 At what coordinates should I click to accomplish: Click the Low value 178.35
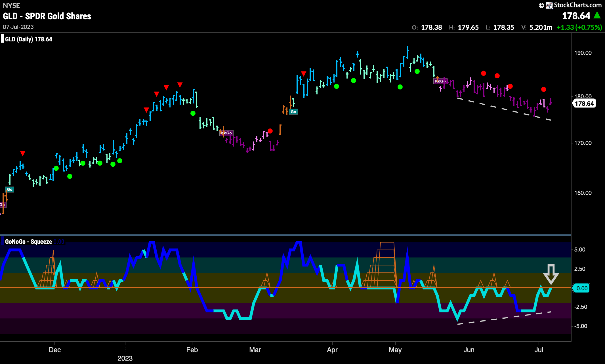(504, 27)
